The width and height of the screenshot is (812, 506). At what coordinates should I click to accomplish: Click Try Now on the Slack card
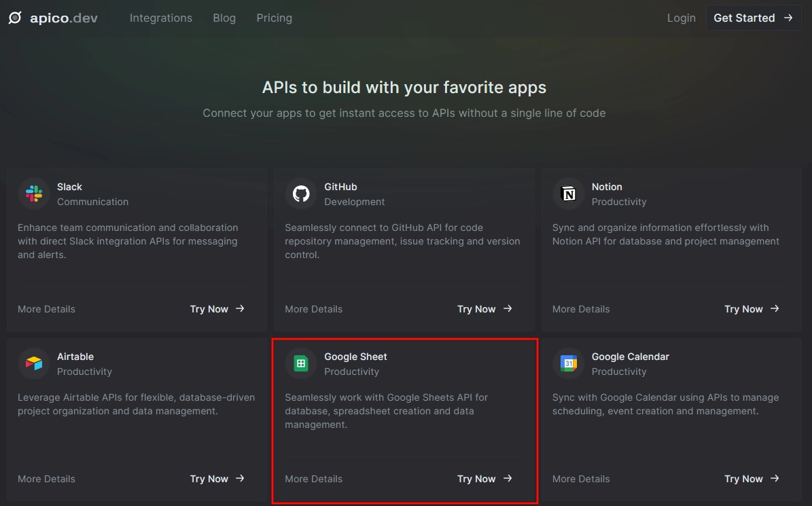pos(217,309)
